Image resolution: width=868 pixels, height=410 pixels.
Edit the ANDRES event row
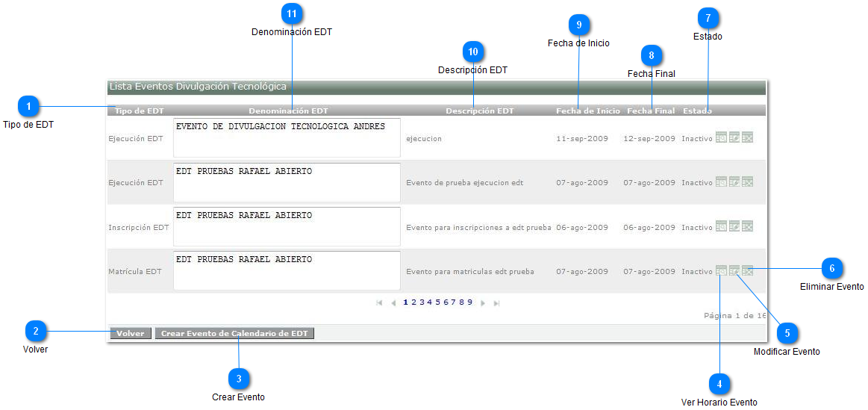734,137
